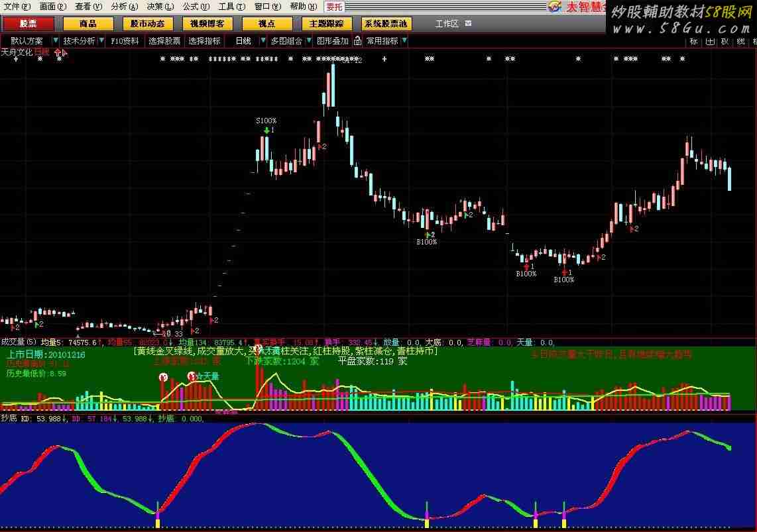
Task: Click the 选择指标 toolbar button
Action: [204, 41]
